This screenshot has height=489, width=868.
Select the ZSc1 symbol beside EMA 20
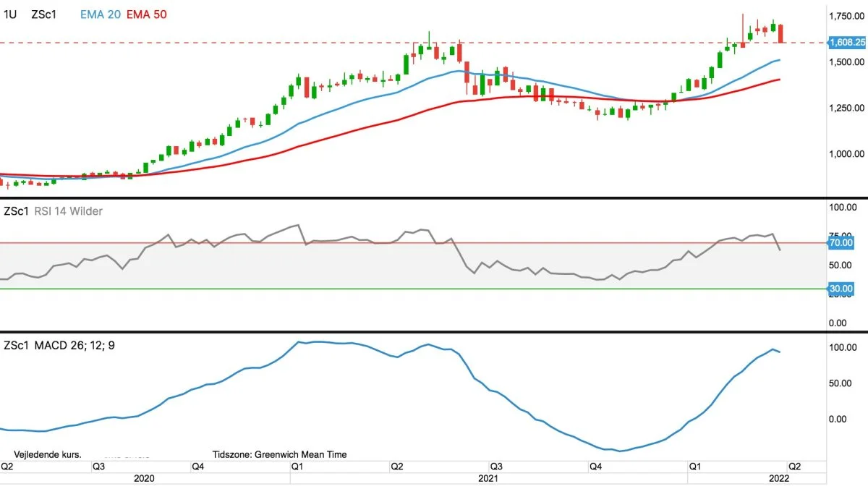pyautogui.click(x=45, y=14)
